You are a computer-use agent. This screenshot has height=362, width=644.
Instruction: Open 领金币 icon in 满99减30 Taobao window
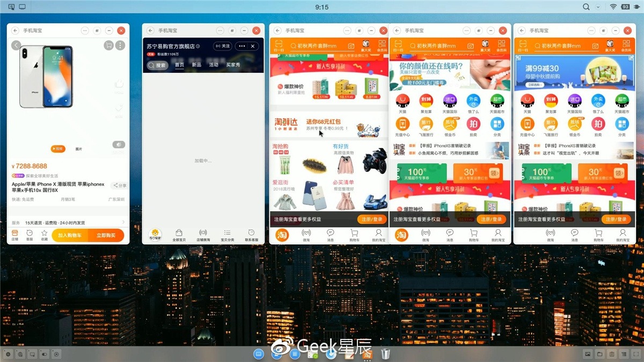(575, 127)
